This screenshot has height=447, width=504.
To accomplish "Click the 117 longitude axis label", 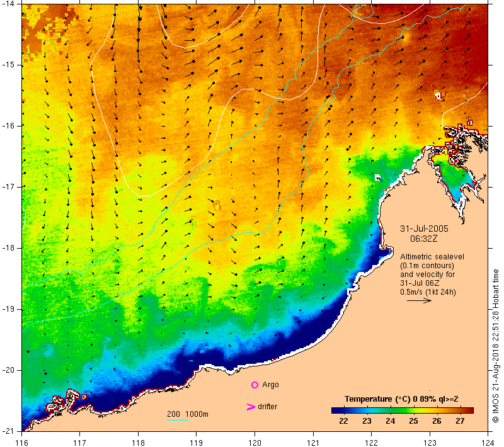I will (x=80, y=443).
